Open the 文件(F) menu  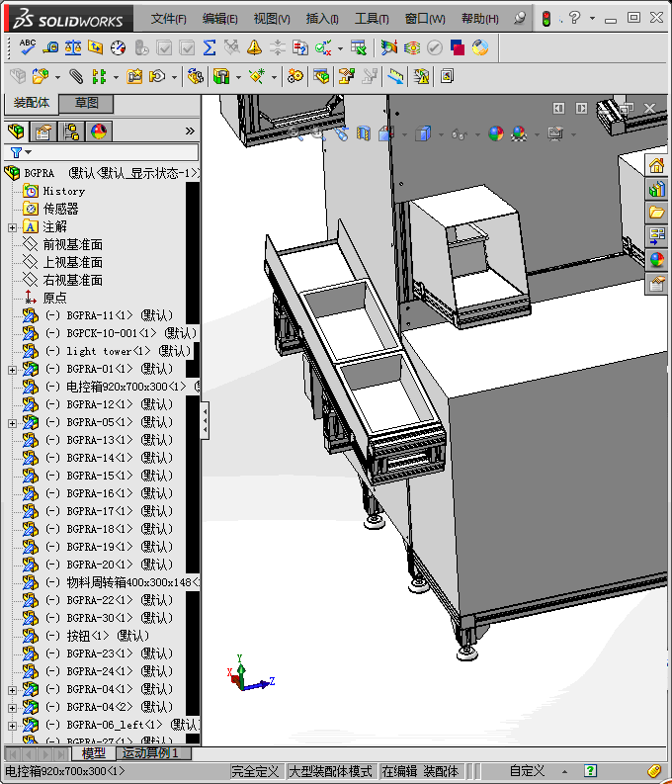[168, 19]
